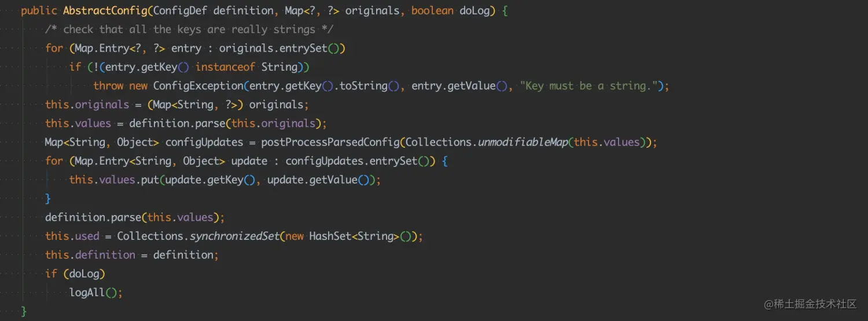The height and width of the screenshot is (321, 868).
Task: Click the (Map<String, ?>) cast expression
Action: coord(195,104)
